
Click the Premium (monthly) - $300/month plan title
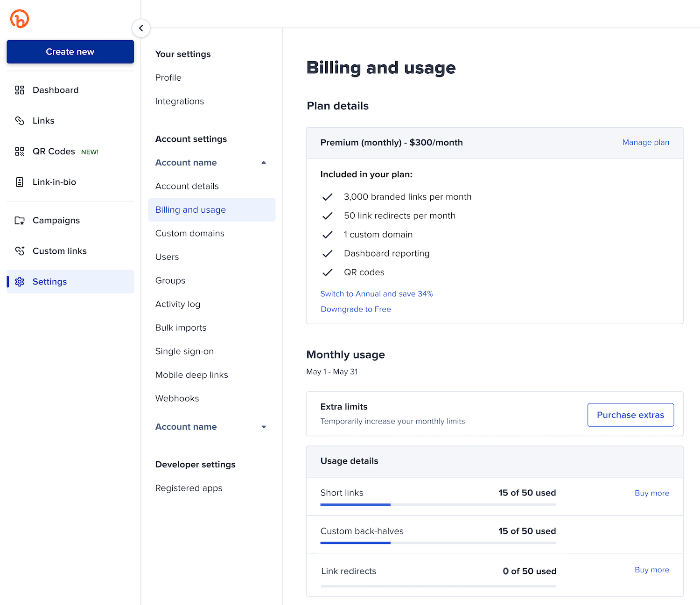point(392,142)
